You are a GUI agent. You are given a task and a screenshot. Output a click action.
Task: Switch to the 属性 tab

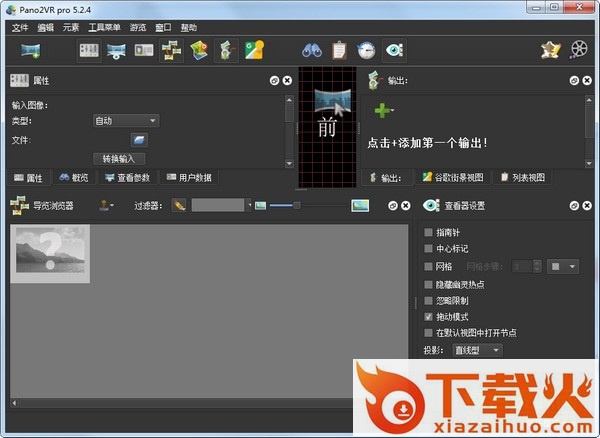[28, 178]
